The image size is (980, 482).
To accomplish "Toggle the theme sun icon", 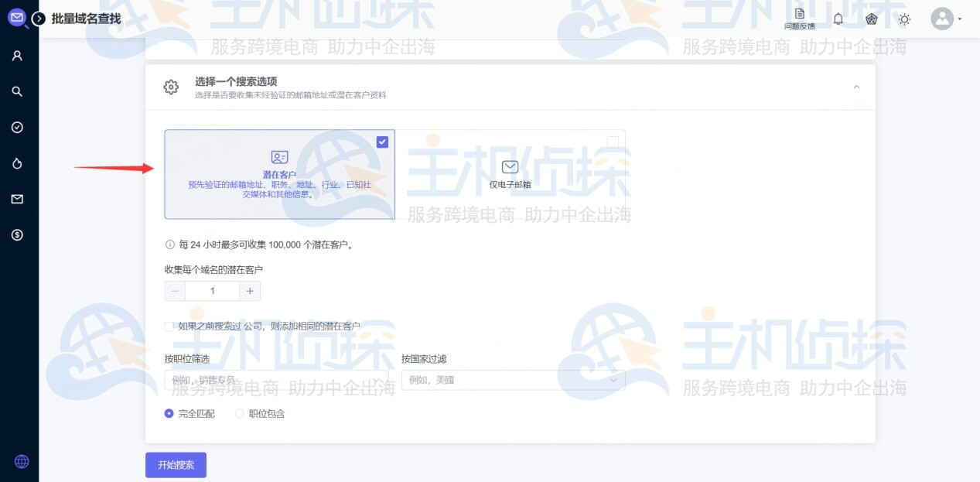I will (x=904, y=19).
